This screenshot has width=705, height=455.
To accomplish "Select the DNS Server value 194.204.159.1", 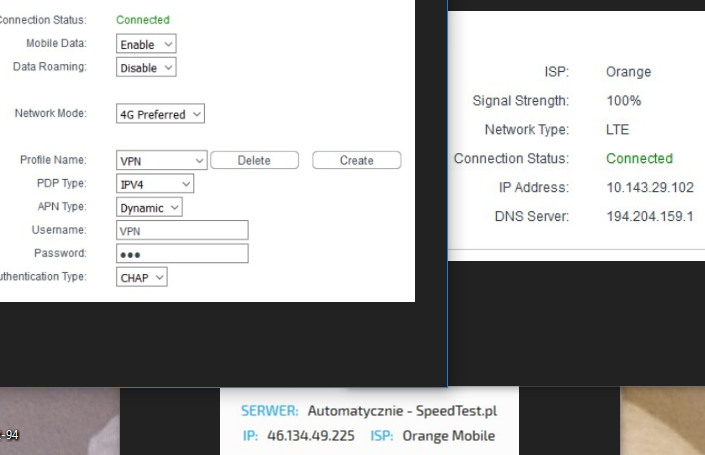I will coord(649,217).
